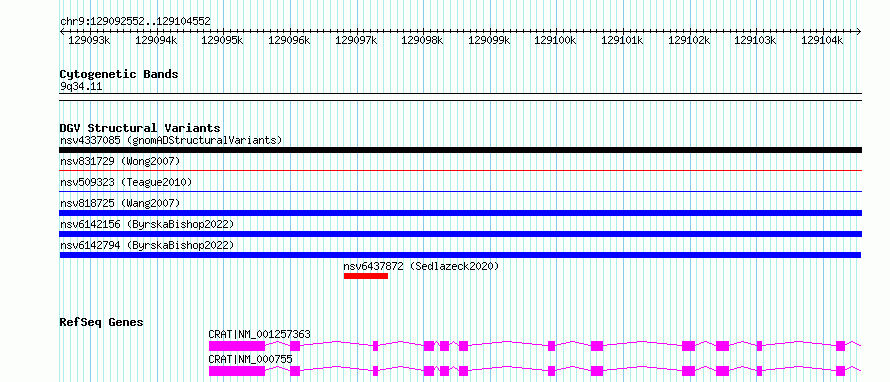890x382 pixels.
Task: Open variant nsv509323 (Teague2010) label
Action: click(126, 183)
